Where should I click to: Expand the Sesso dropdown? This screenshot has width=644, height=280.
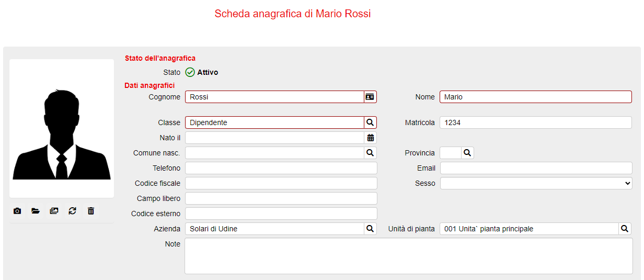click(536, 183)
